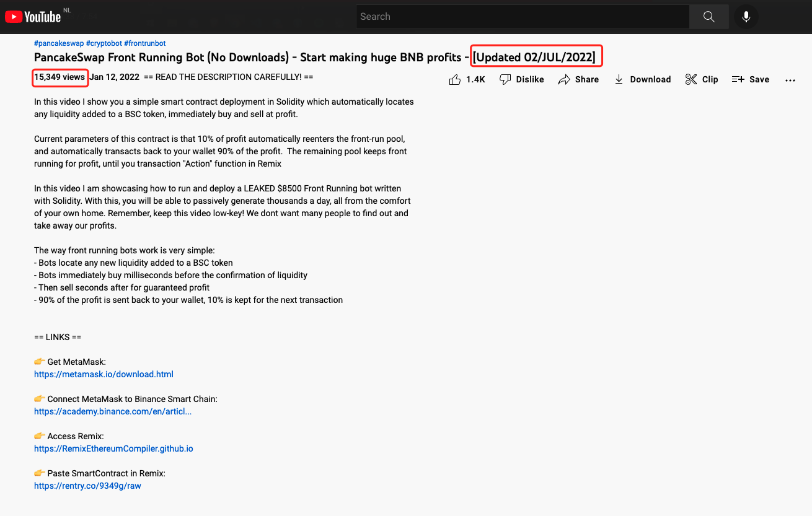Click the 15,349 views count
Image resolution: width=812 pixels, height=516 pixels.
[x=60, y=77]
